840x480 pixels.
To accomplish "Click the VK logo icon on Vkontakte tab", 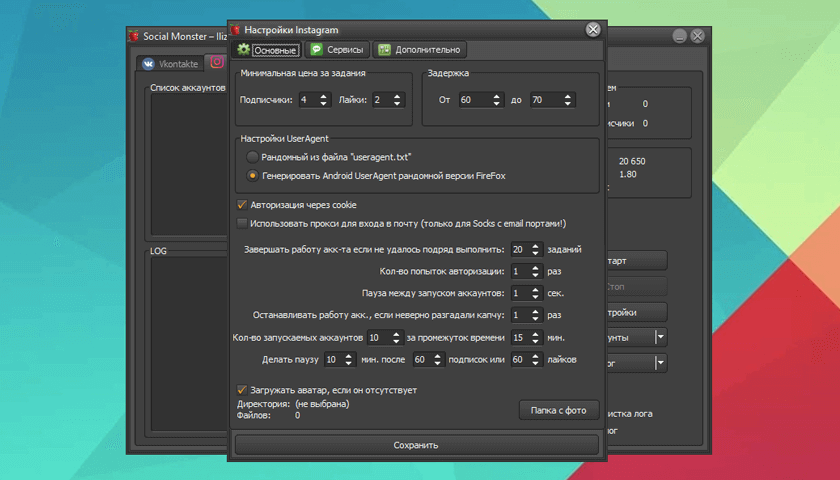I will 148,64.
